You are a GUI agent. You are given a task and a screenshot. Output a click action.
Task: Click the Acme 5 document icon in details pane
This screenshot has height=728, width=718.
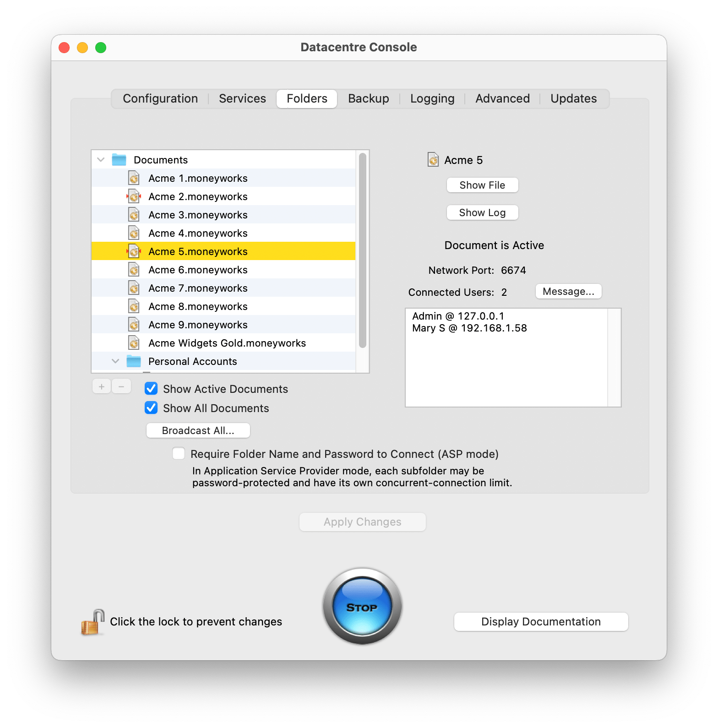pyautogui.click(x=433, y=159)
